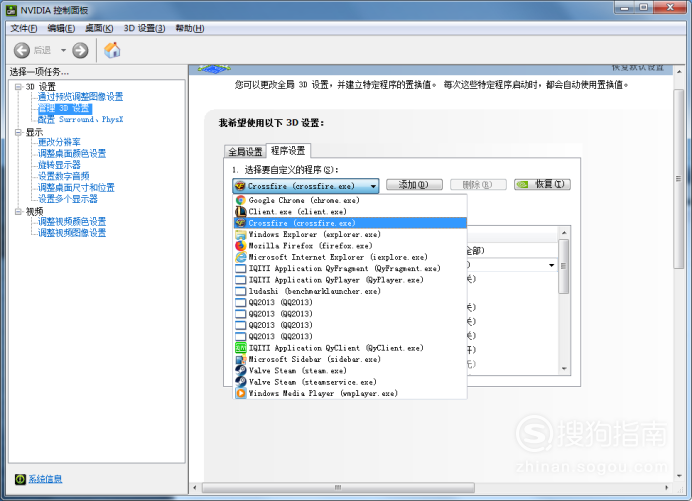The height and width of the screenshot is (501, 692).
Task: Open 调整桌面颜色设置 tree item
Action: 72,154
